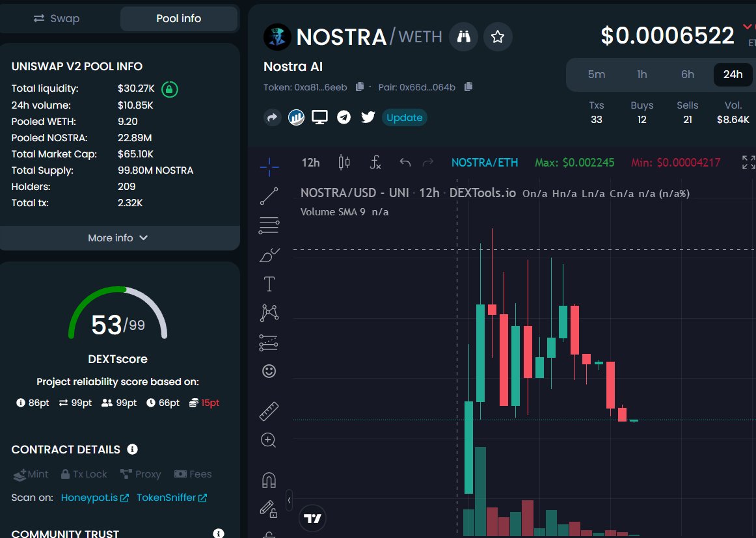Viewport: 756px width, 538px height.
Task: Click the 99pt transactions score
Action: (x=75, y=403)
